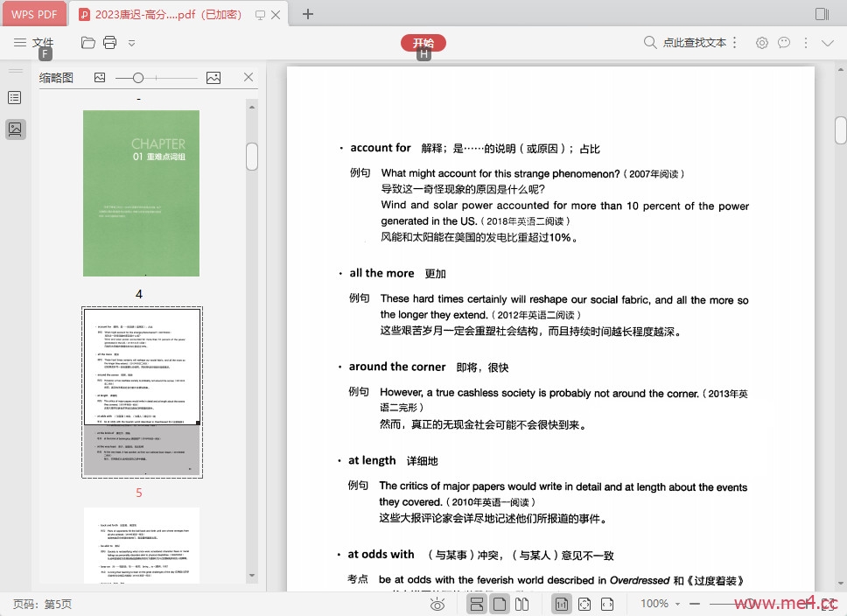Close the 2023唐迟 pdf tab
The image size is (847, 616).
click(276, 15)
